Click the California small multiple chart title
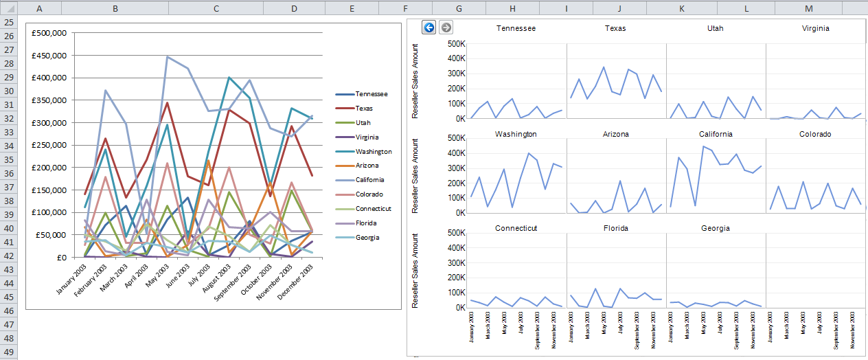Screen dimensions: 868x360 point(716,134)
